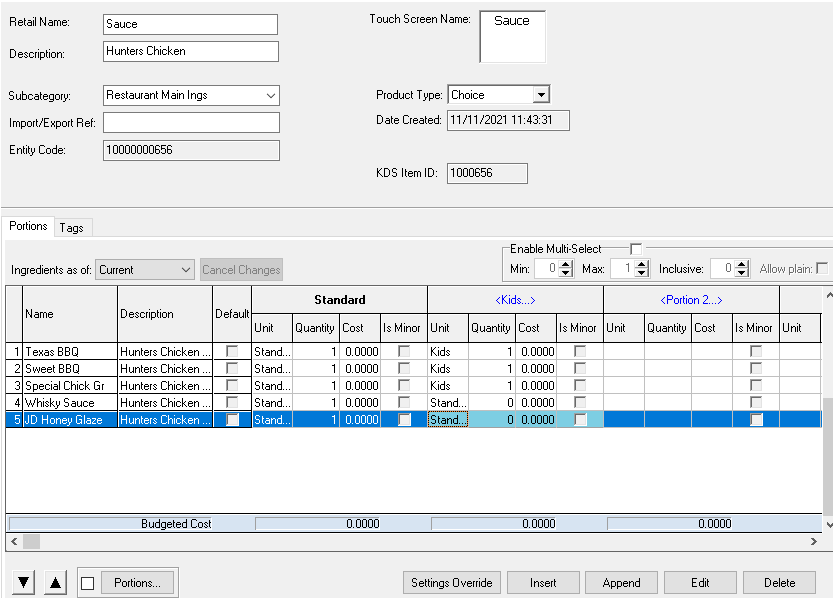Open the Ingredients as of dropdown
The image size is (833, 598).
coord(186,270)
